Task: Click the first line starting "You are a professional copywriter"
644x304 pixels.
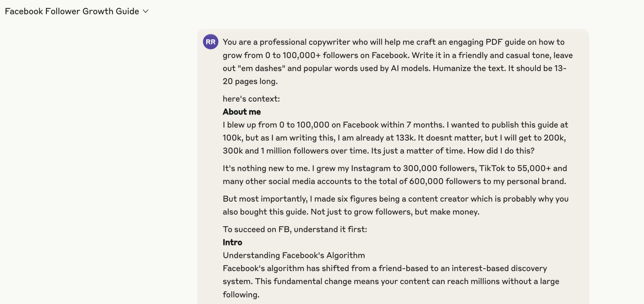Action: pos(394,42)
